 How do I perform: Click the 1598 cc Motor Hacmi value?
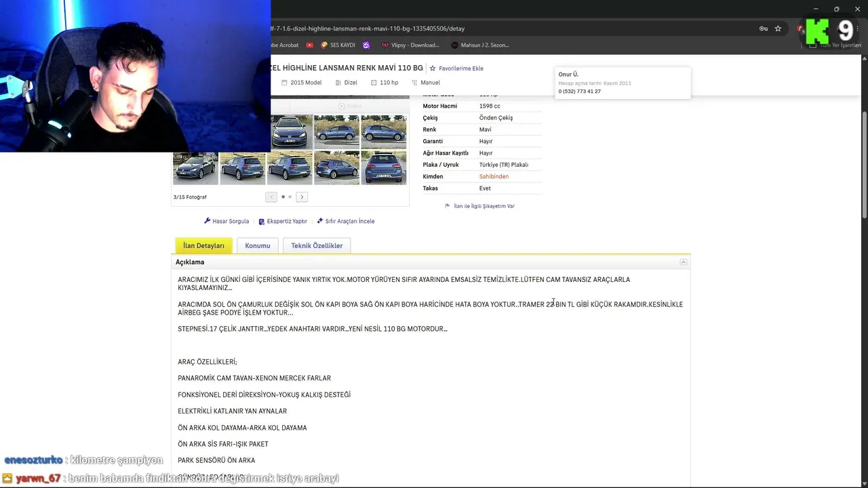click(x=490, y=106)
